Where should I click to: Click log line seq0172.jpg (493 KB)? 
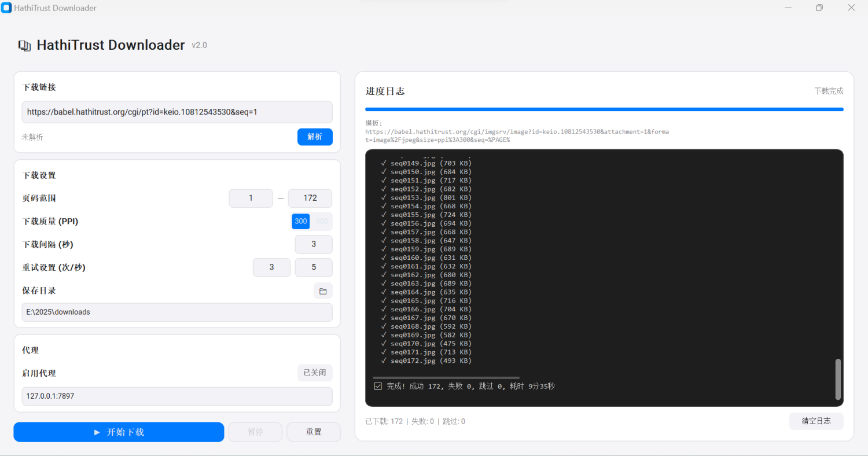pyautogui.click(x=426, y=361)
